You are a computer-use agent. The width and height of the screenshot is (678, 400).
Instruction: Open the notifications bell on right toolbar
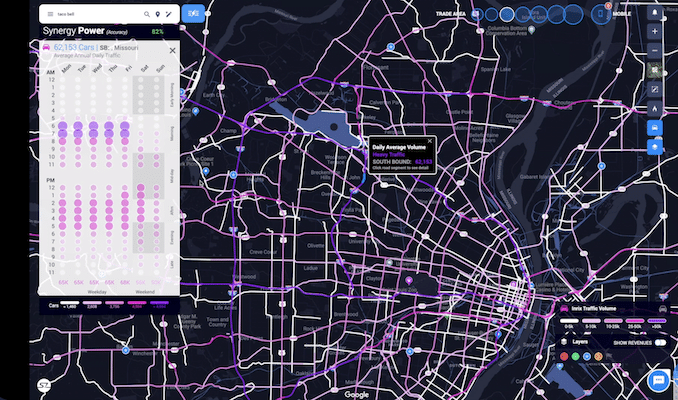tap(655, 13)
